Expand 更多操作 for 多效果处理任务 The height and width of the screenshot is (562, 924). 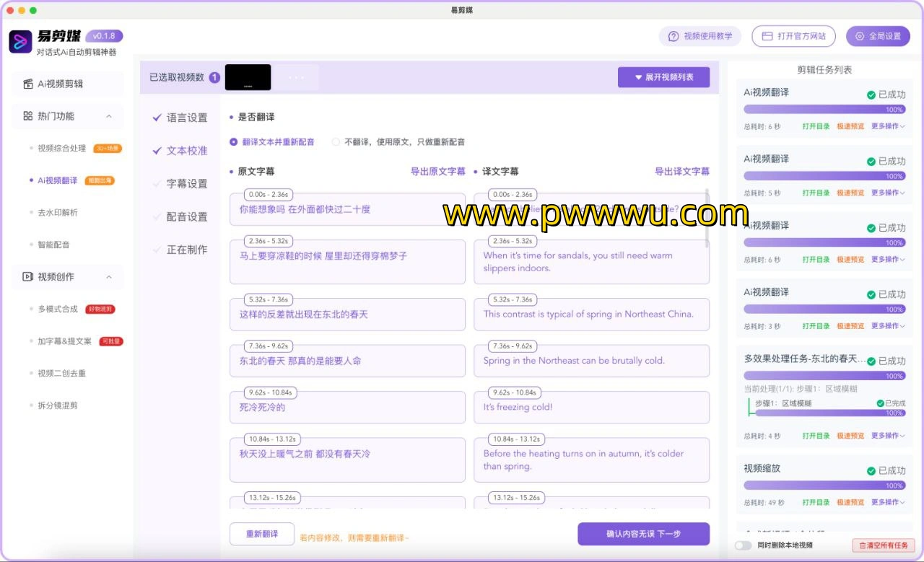coord(888,436)
